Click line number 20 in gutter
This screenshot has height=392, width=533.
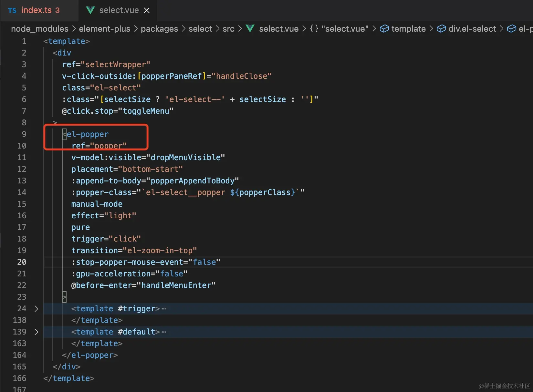[22, 262]
